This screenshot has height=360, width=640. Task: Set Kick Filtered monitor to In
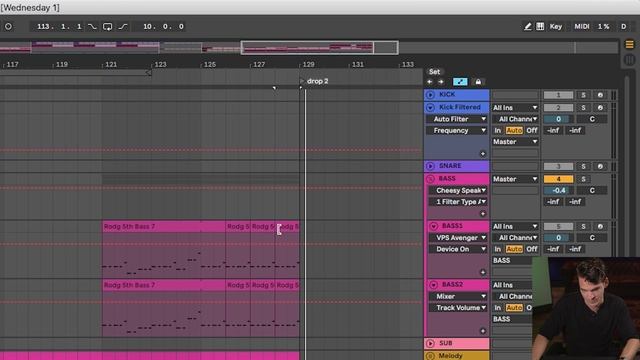click(x=498, y=131)
